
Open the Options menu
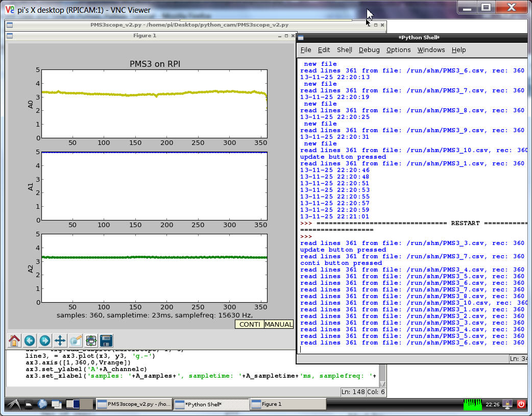point(398,50)
